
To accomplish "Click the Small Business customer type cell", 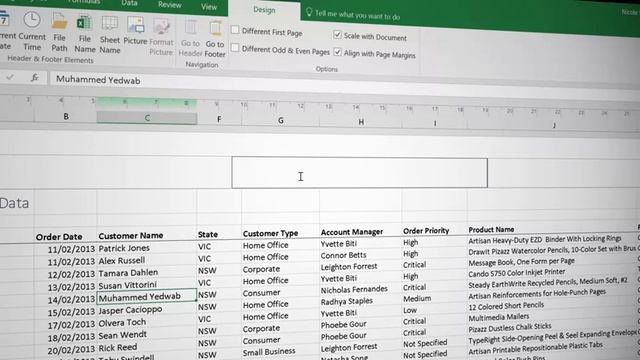I will point(269,351).
